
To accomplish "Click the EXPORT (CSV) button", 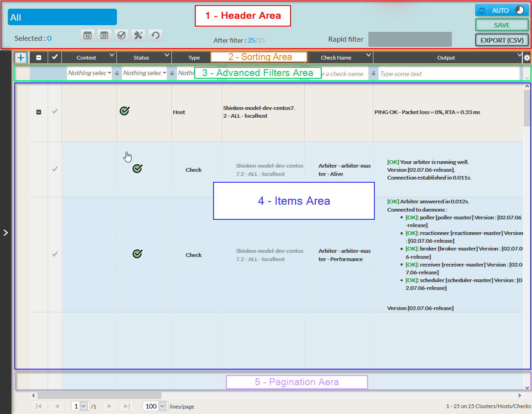I will click(x=502, y=40).
